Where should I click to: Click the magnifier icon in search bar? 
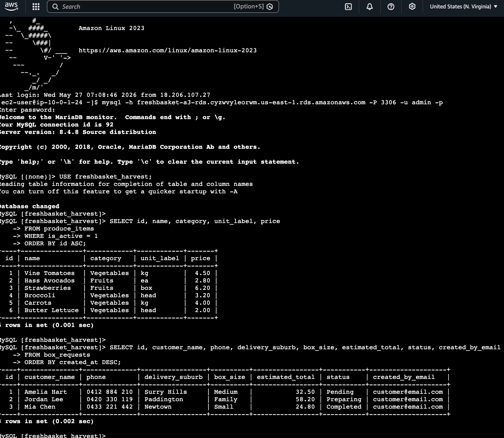(55, 6)
